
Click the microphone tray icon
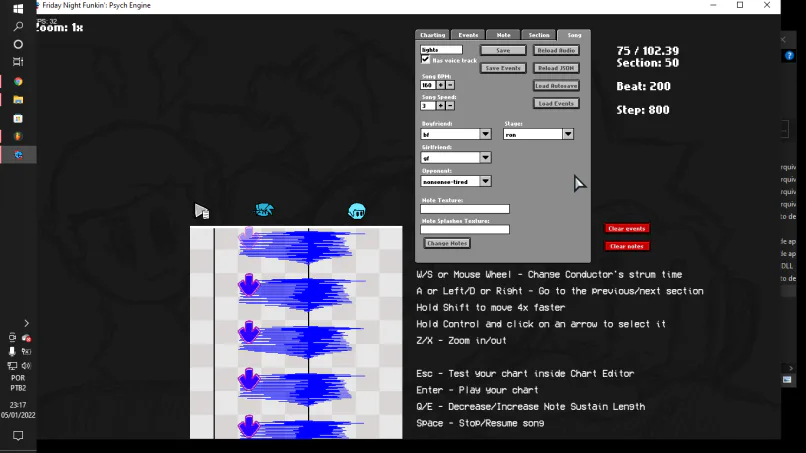pyautogui.click(x=12, y=351)
